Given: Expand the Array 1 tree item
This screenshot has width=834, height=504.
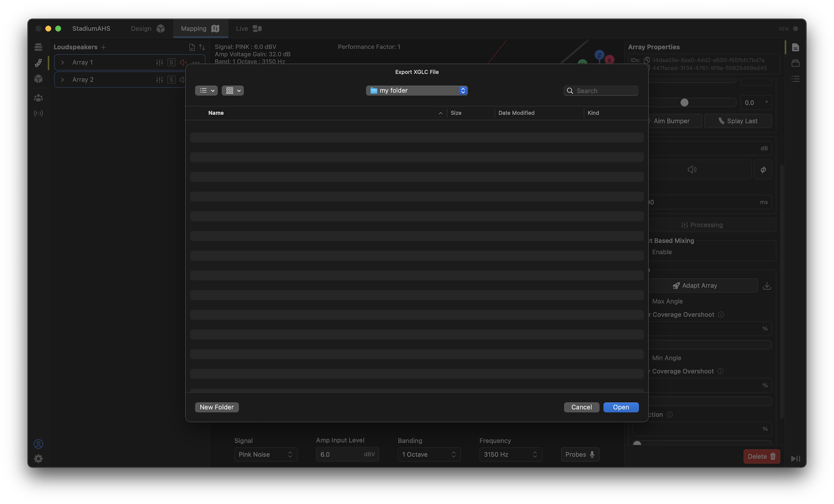Looking at the screenshot, I should 63,63.
